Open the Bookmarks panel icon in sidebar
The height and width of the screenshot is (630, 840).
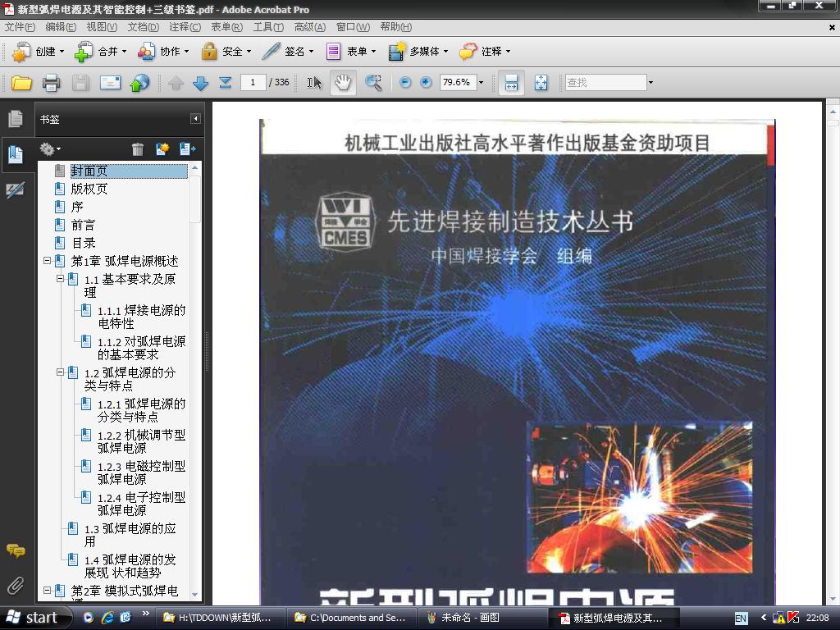[x=16, y=154]
